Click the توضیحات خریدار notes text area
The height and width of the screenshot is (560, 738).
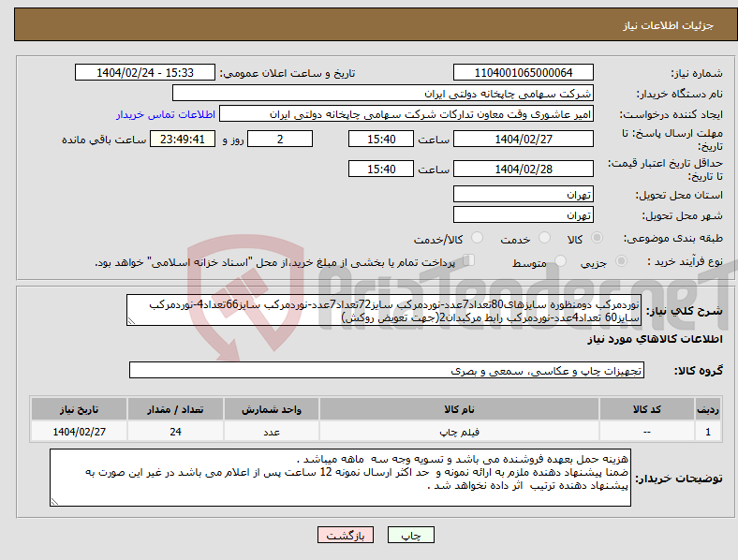[x=340, y=478]
